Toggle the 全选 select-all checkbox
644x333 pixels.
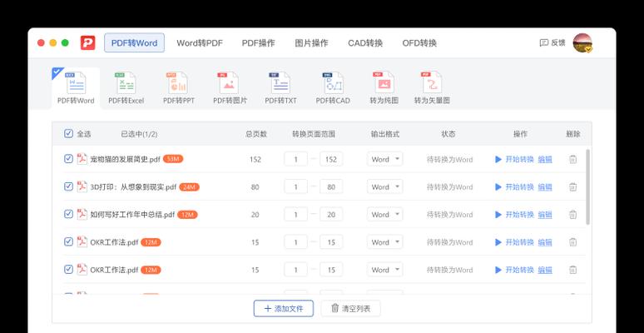coord(68,133)
